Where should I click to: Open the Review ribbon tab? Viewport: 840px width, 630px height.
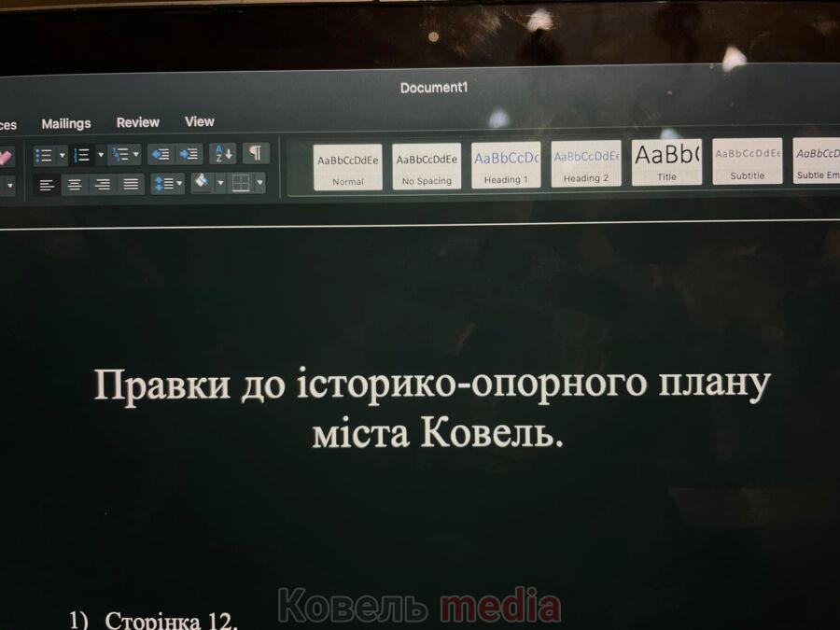[138, 122]
